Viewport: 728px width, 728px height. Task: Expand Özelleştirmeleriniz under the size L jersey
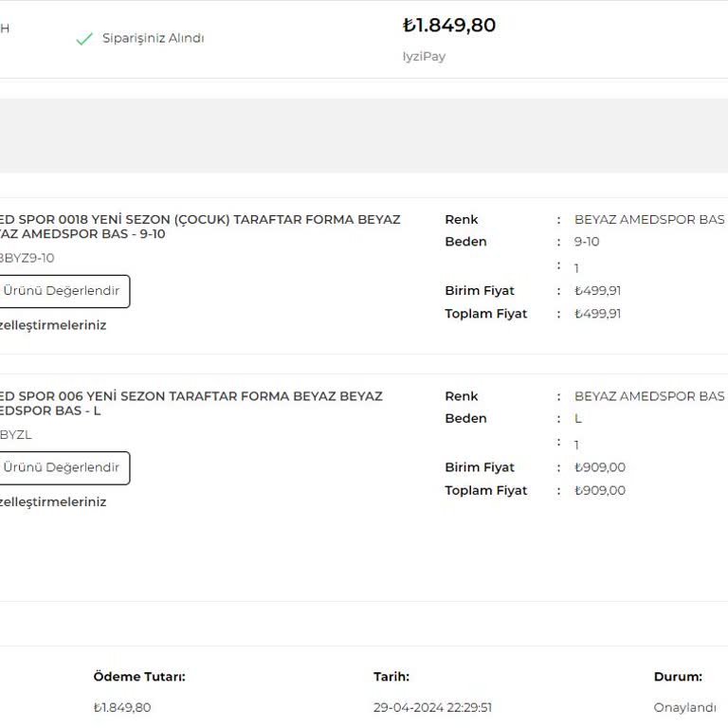[x=53, y=502]
